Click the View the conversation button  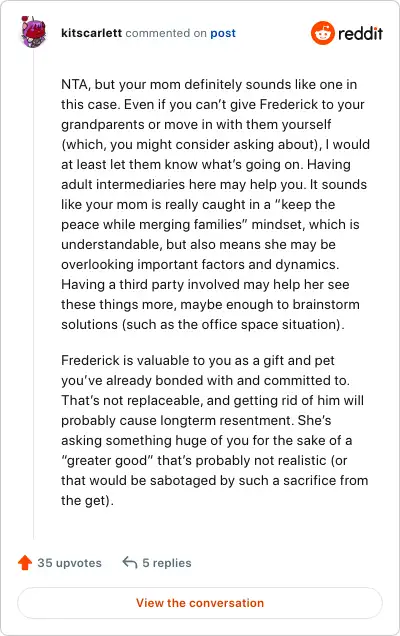[200, 603]
